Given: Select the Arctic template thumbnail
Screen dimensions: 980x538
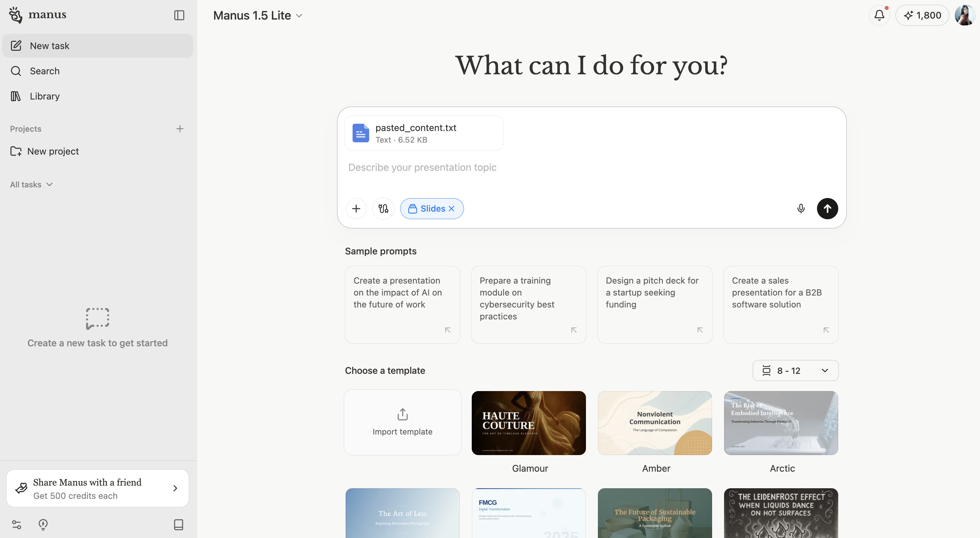Looking at the screenshot, I should click(x=781, y=423).
